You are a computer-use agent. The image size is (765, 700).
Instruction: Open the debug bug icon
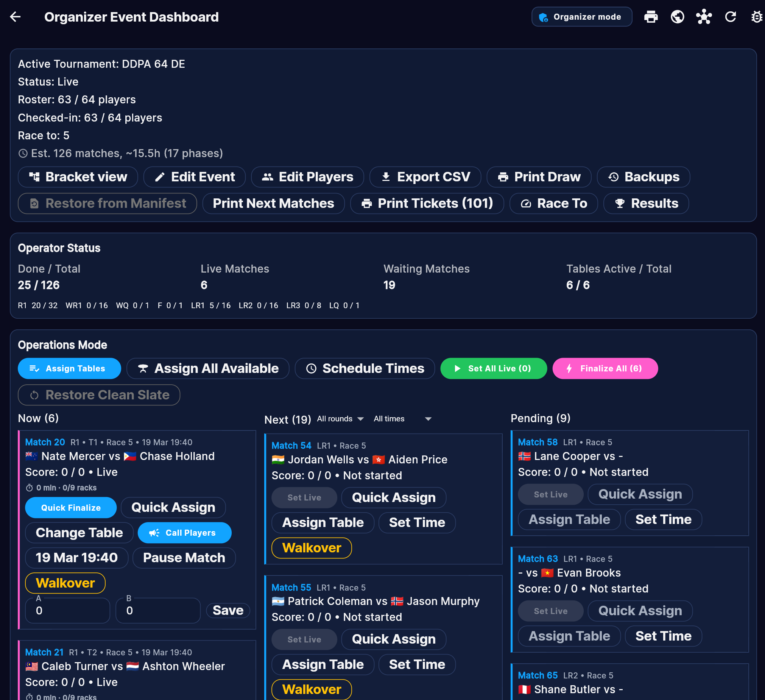[x=756, y=17]
